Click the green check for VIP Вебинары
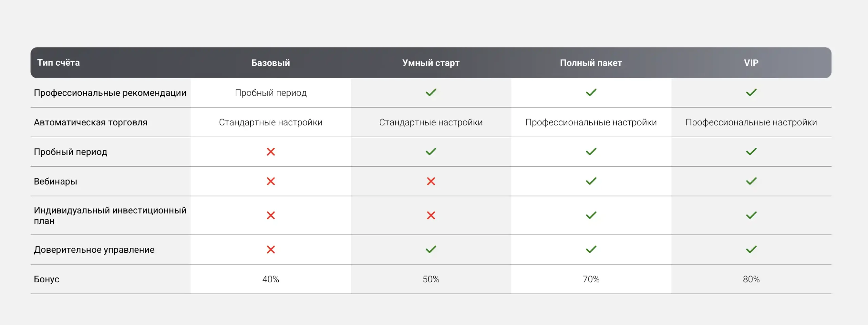 [x=751, y=181]
